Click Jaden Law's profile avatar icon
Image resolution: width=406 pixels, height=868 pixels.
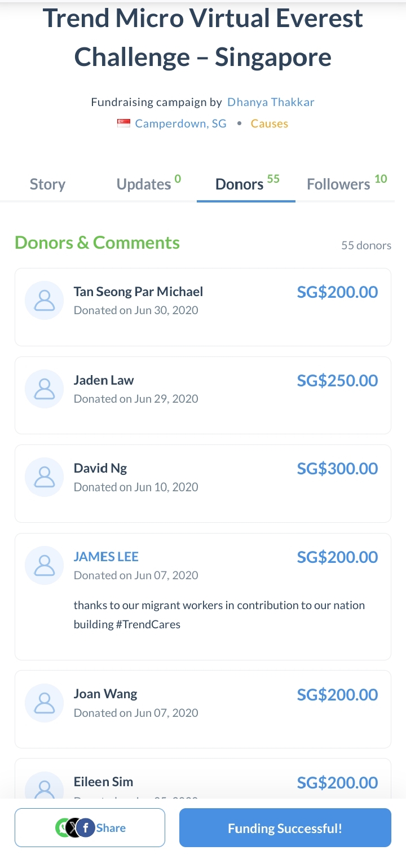pyautogui.click(x=44, y=389)
